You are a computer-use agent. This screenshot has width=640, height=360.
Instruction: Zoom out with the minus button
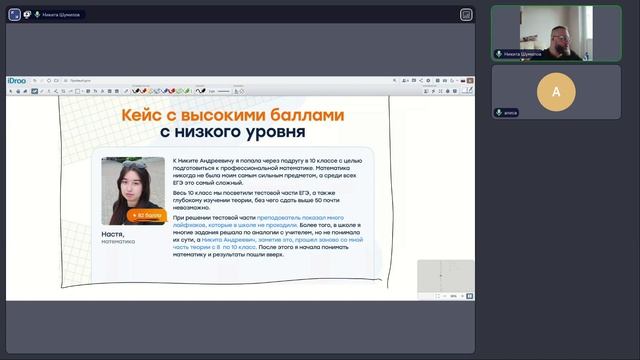[445, 296]
